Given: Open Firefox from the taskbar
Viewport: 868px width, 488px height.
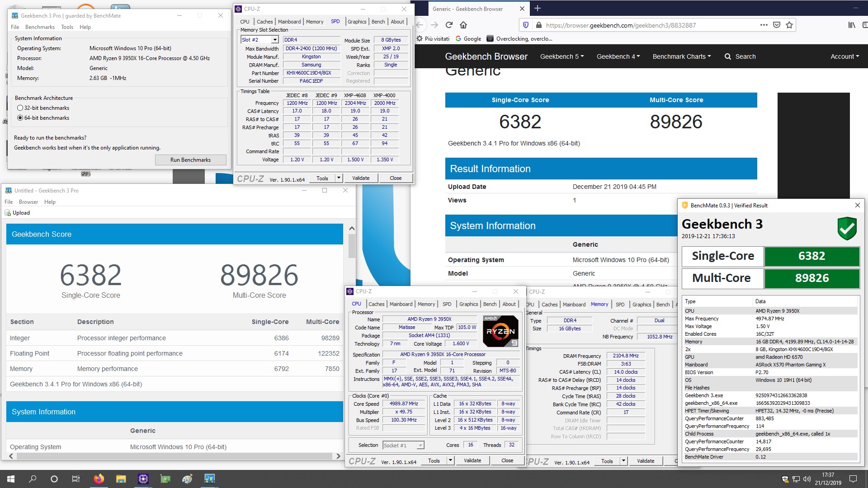Looking at the screenshot, I should point(99,479).
